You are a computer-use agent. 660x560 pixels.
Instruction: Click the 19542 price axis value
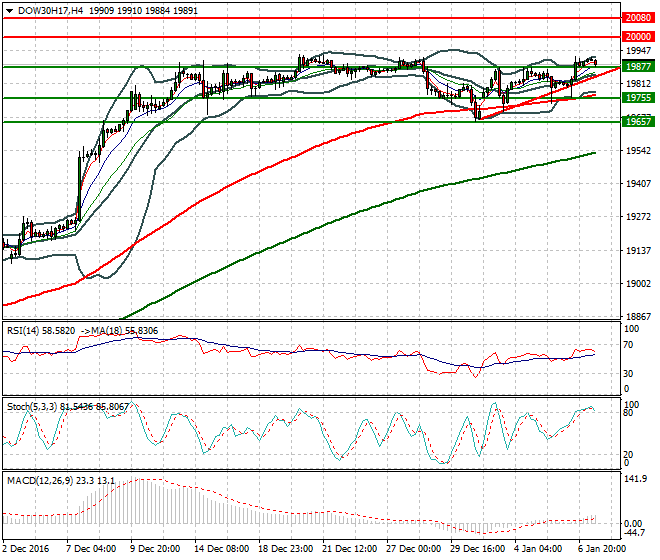[639, 151]
